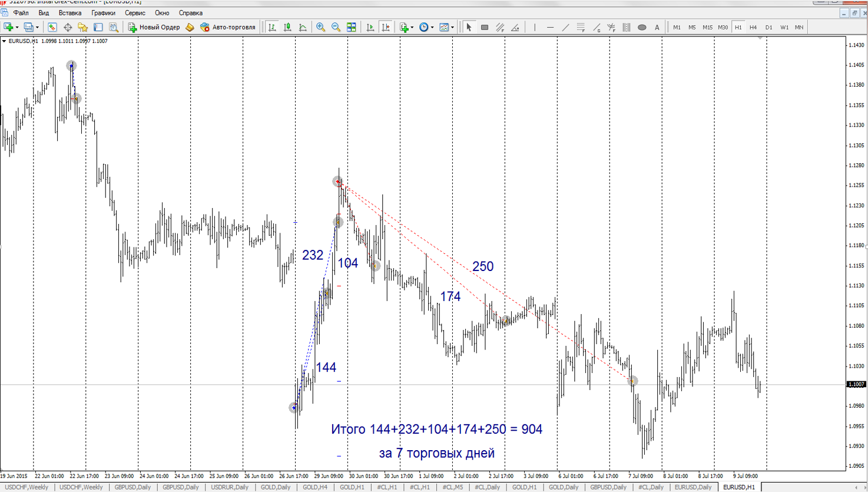Expand the New Chart dropdown arrow

coord(16,27)
